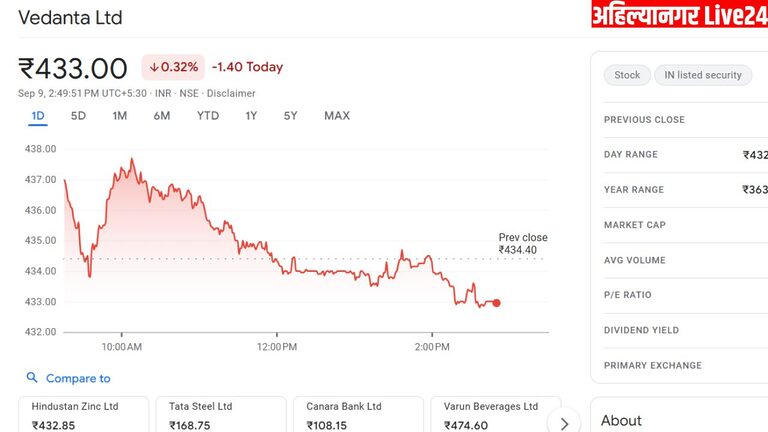
Task: Switch to YTD chart view
Action: point(208,116)
